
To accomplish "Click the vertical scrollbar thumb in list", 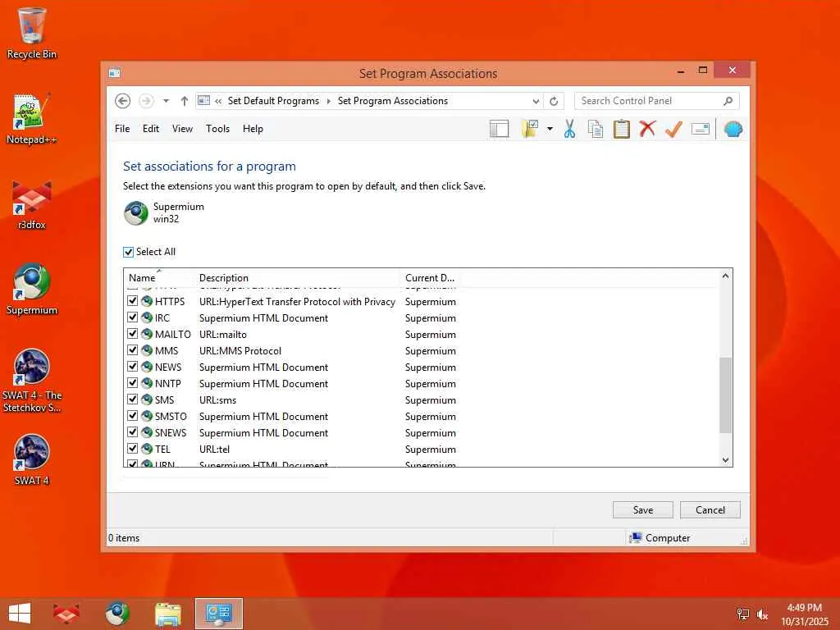I will 725,395.
